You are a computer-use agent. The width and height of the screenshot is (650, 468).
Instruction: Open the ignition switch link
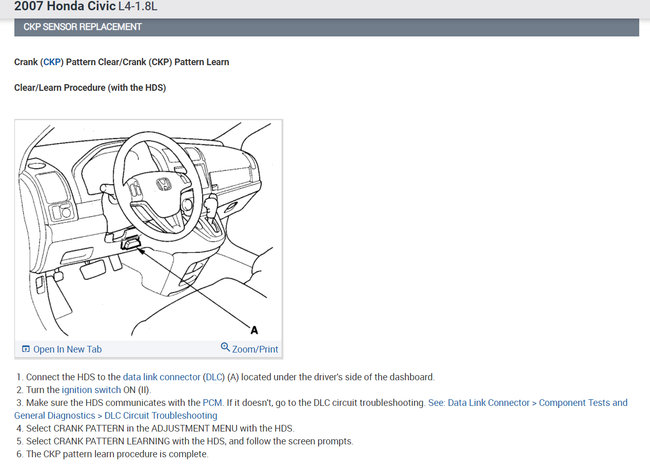click(91, 390)
